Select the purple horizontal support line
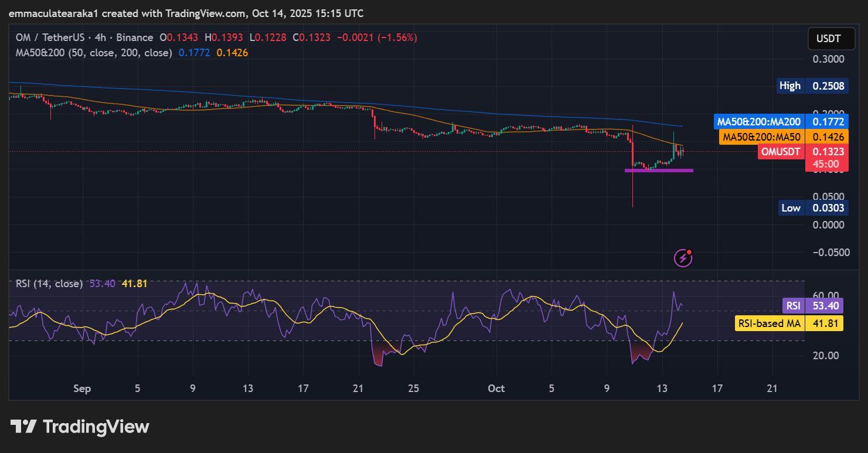Screen dimensions: 868x453 (659, 171)
